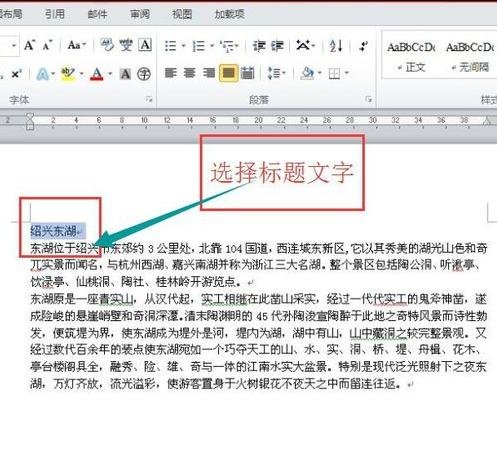Click the Enclosed Character icon

(144, 74)
